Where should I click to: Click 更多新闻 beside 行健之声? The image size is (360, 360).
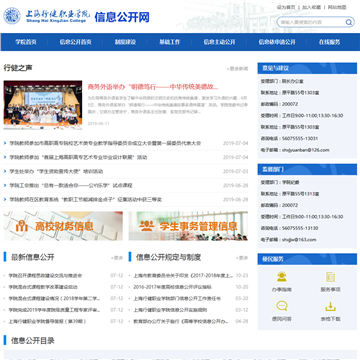[238, 69]
